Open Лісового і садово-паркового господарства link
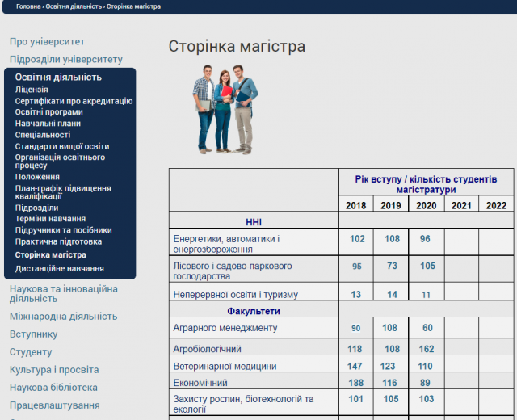Image resolution: width=517 pixels, height=420 pixels. (233, 271)
